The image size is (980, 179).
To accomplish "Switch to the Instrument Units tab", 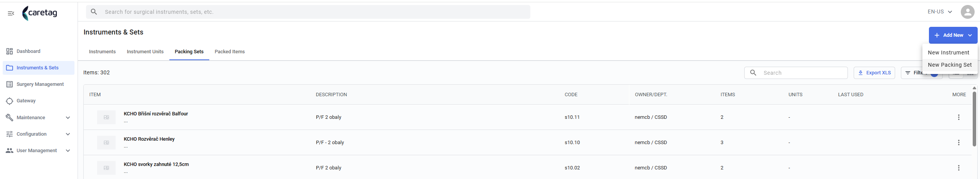I will [x=145, y=52].
